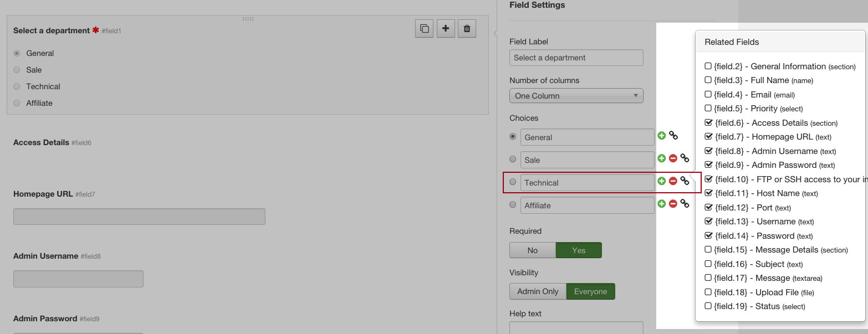The image size is (868, 334).
Task: Check field.3 Full Name checkbox
Action: pyautogui.click(x=708, y=80)
